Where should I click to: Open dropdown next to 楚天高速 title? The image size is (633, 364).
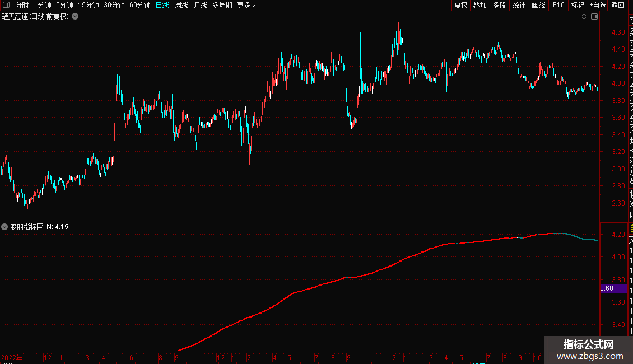click(75, 17)
